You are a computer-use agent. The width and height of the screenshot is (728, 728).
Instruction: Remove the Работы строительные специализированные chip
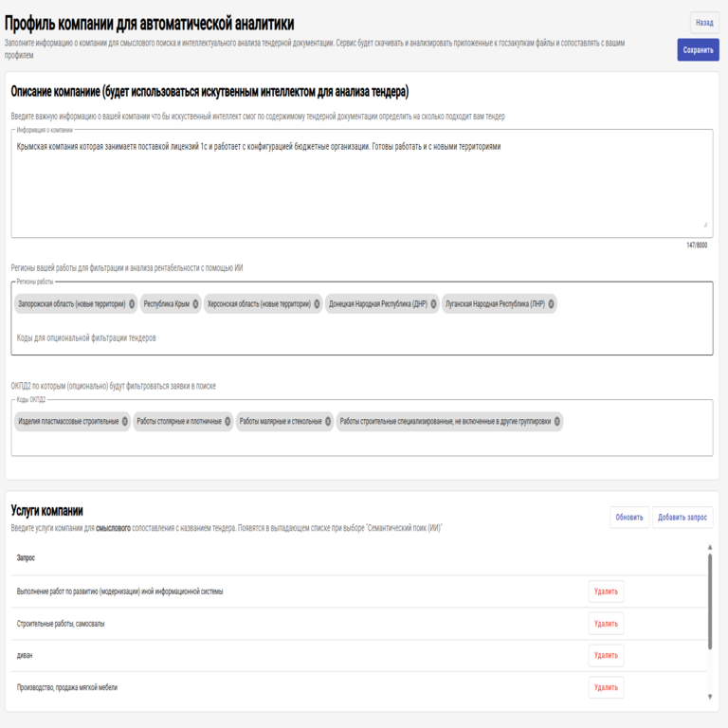coord(557,421)
